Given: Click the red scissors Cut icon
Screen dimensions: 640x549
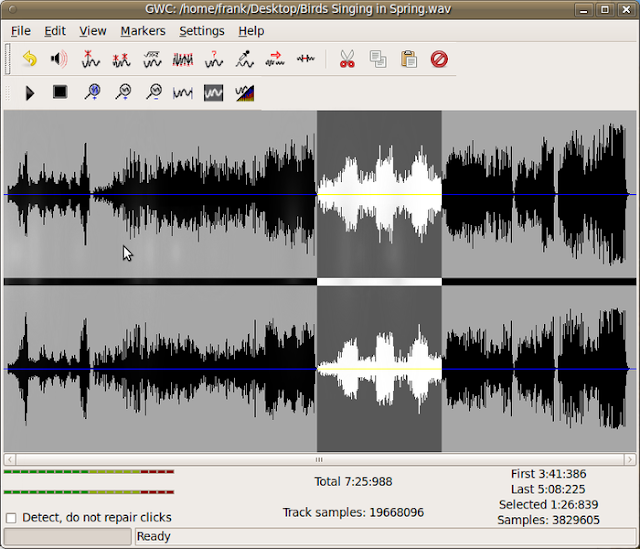Looking at the screenshot, I should coord(347,60).
